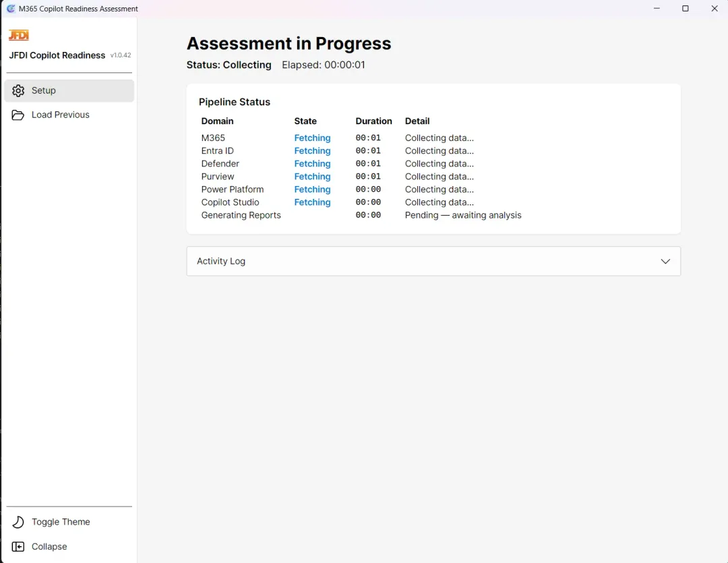Viewport: 728px width, 563px height.
Task: Click the Duration column header
Action: [x=373, y=121]
